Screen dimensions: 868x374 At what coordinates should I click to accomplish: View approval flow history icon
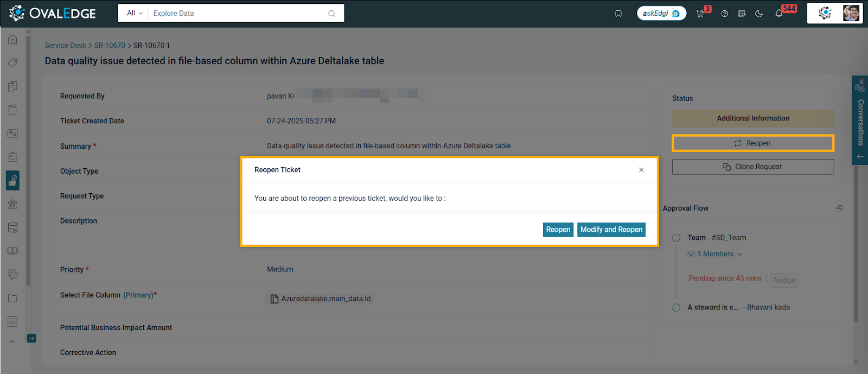839,208
